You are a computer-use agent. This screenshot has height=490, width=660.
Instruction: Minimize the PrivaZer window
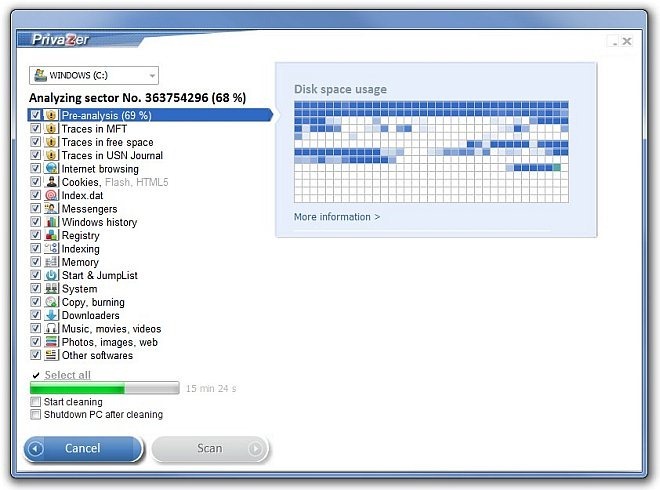click(x=614, y=41)
